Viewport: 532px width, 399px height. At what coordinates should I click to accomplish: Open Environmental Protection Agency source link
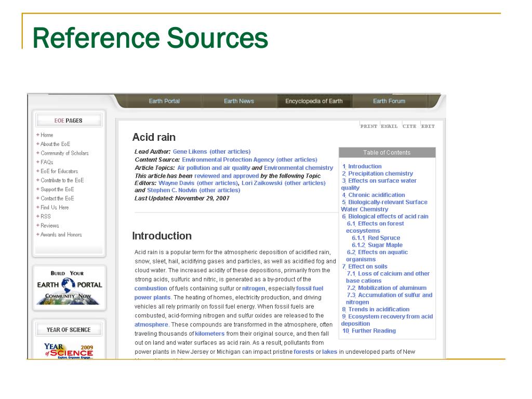click(x=228, y=160)
